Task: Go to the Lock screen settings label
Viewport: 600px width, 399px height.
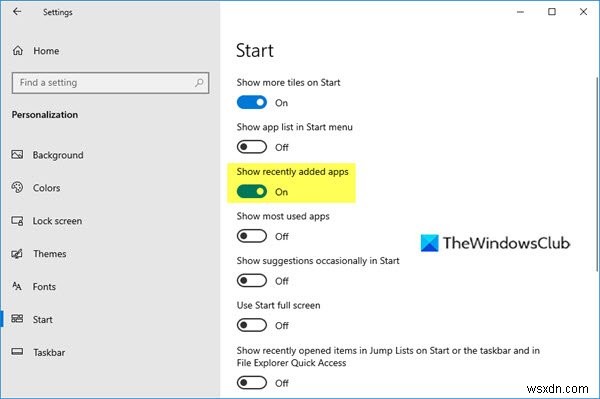Action: click(x=57, y=221)
